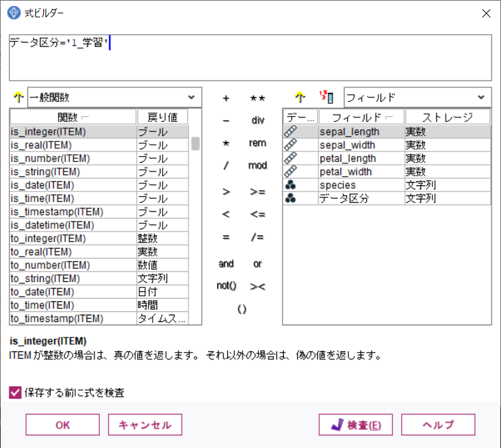Select the species field name

coord(338,185)
